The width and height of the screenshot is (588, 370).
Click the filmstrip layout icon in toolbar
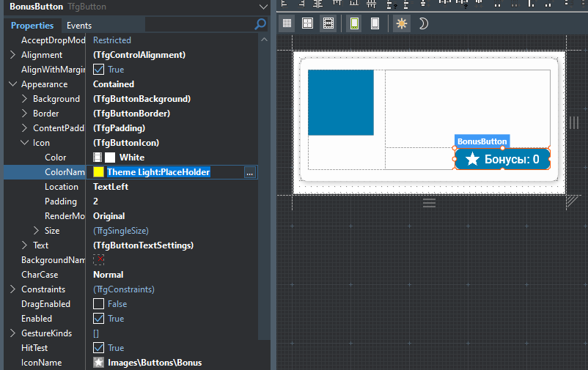click(x=328, y=23)
